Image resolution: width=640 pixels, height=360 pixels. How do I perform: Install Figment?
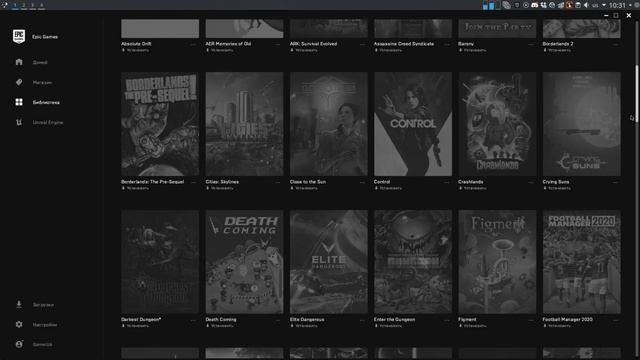(473, 326)
